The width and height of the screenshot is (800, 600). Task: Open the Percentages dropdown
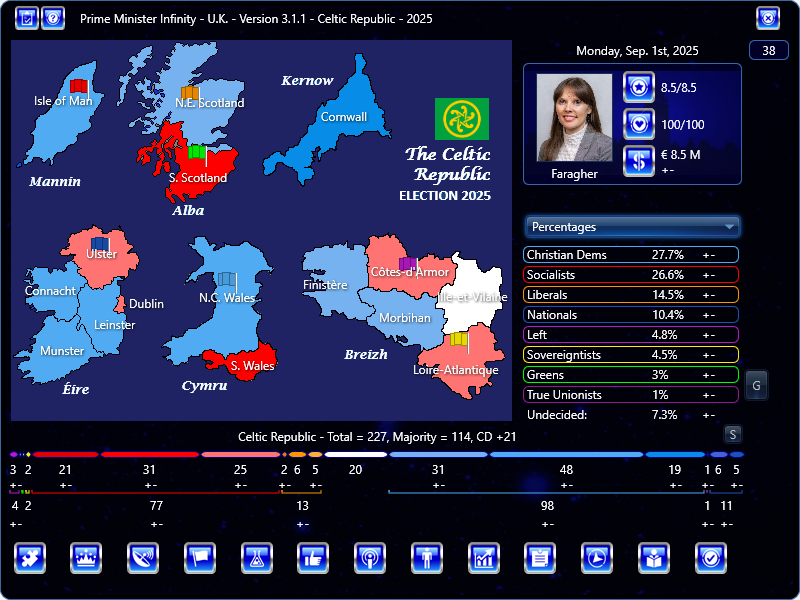coord(632,227)
